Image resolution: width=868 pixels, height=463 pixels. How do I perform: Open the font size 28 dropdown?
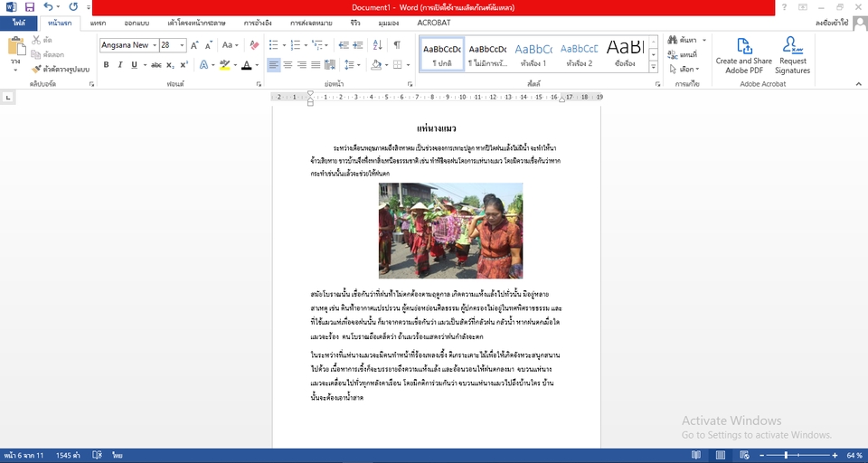coord(182,45)
